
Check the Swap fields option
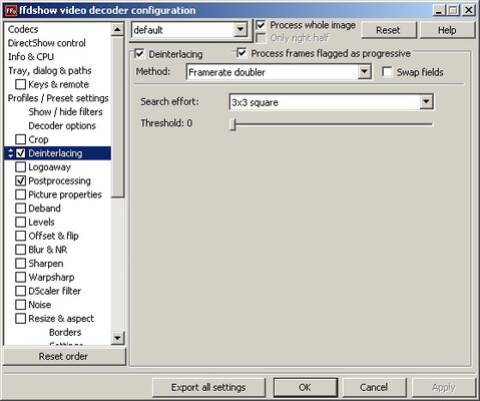(387, 72)
